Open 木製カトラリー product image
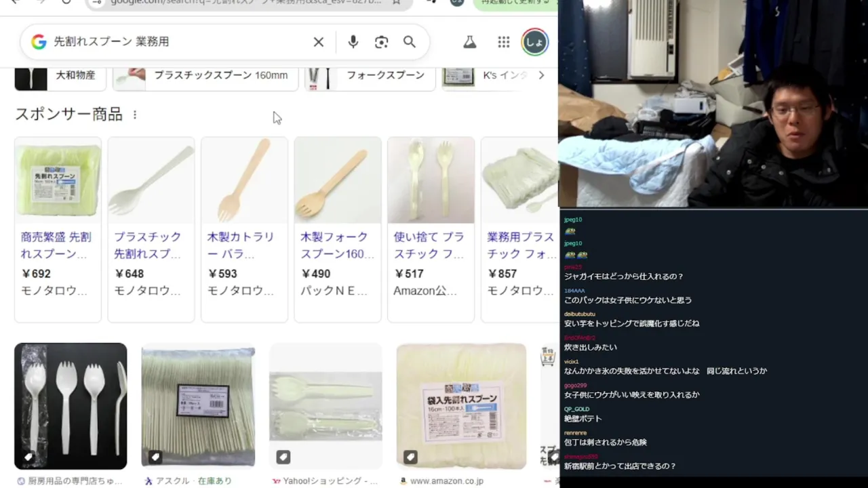868x488 pixels. [x=244, y=180]
